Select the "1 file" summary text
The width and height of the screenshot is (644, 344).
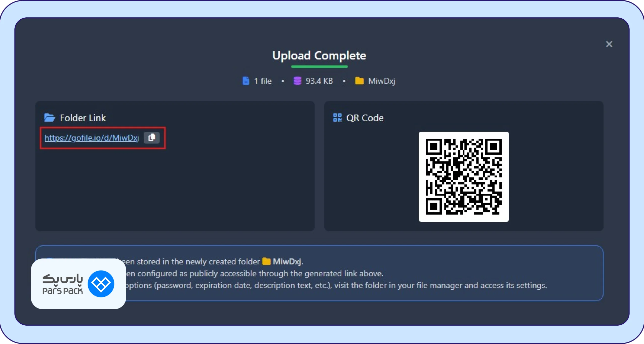tap(263, 81)
